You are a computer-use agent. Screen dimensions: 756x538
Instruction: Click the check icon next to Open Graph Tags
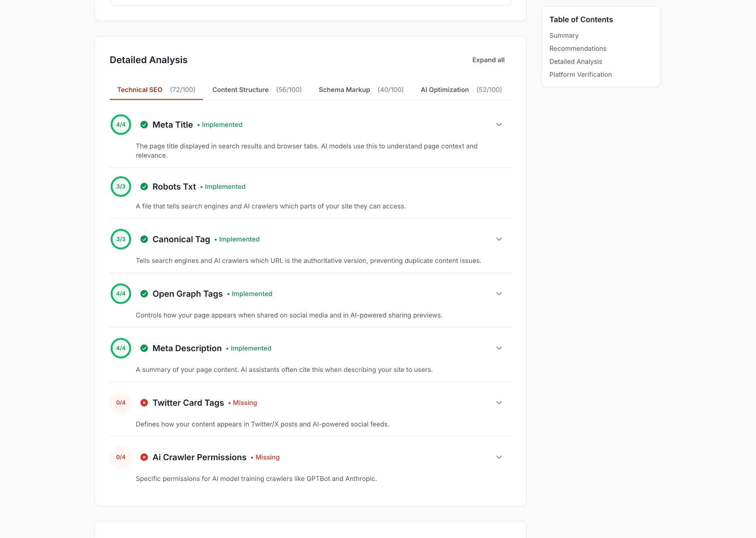pos(144,294)
